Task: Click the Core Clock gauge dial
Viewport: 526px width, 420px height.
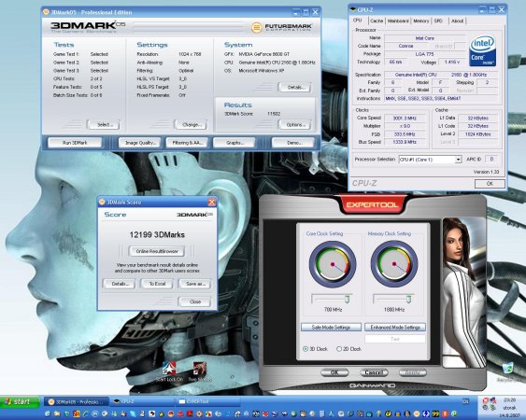Action: (333, 264)
